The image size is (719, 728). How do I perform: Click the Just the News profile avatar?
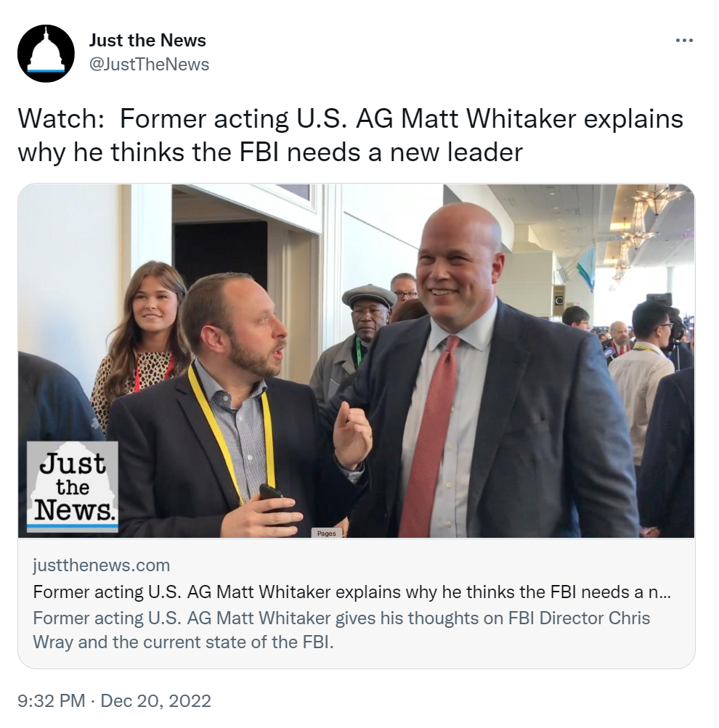46,54
